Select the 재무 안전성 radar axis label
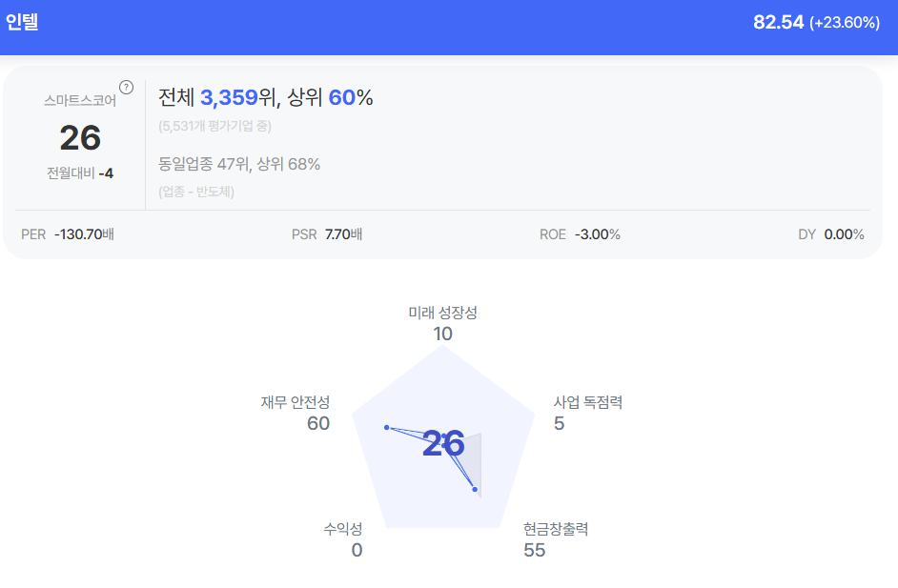 click(296, 402)
